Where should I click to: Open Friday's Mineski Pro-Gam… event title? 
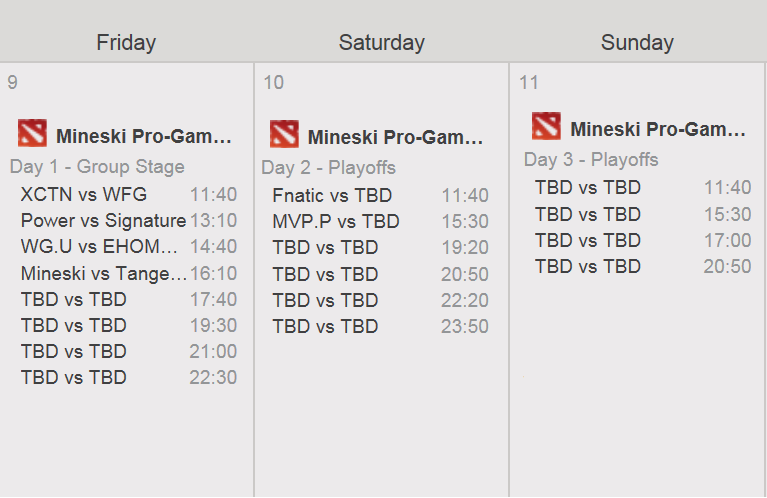pos(144,136)
